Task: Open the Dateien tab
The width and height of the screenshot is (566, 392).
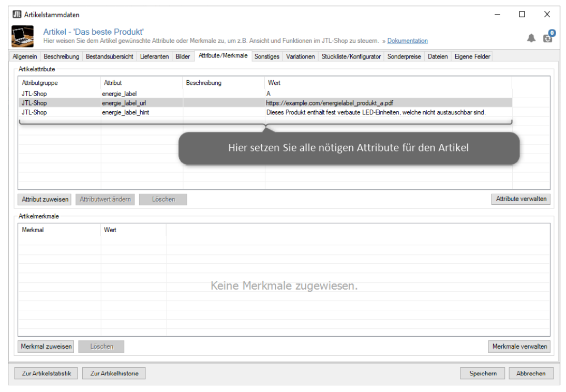Action: click(438, 56)
